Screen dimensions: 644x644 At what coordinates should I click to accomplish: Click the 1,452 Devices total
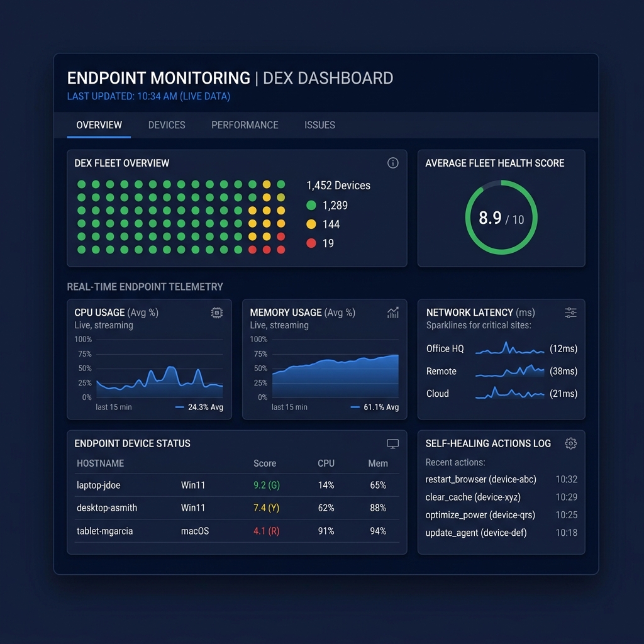tap(338, 186)
